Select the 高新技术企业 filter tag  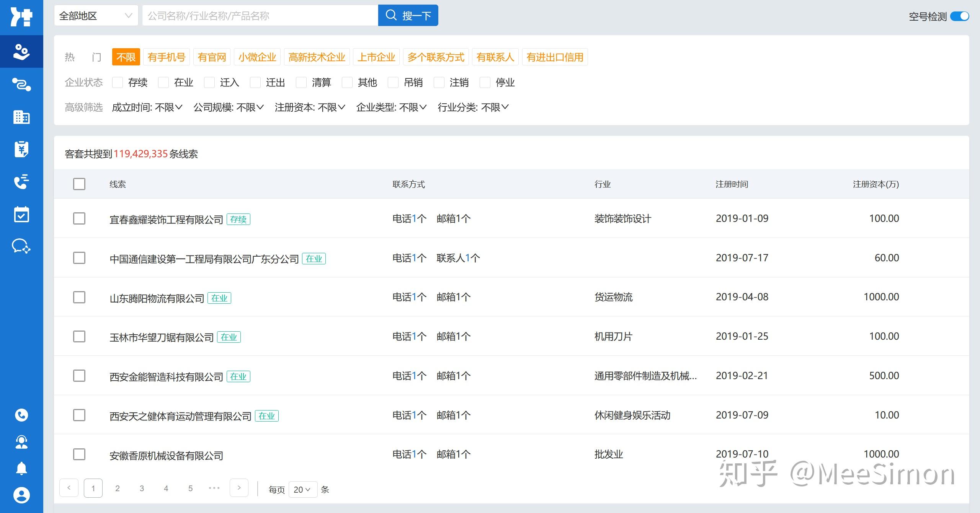pyautogui.click(x=317, y=57)
